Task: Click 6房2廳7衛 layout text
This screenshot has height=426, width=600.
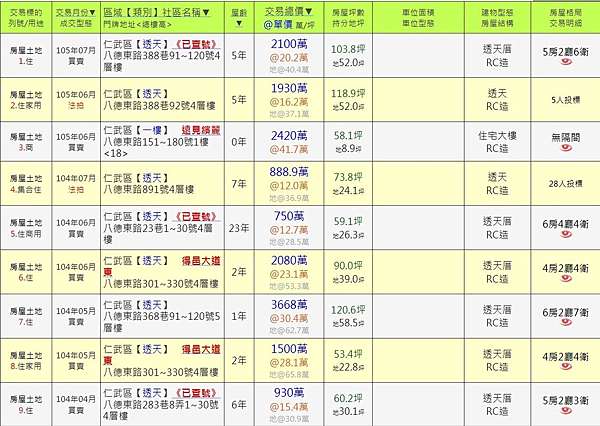Action: tap(566, 313)
